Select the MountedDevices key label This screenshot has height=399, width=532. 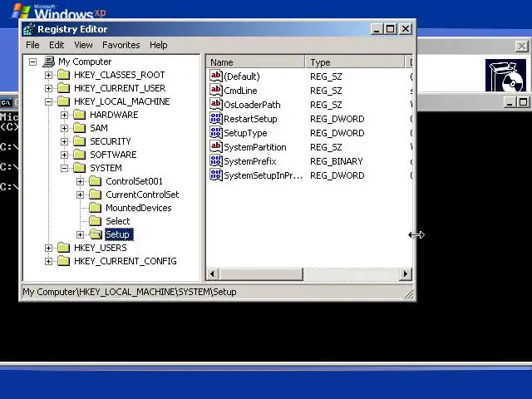[139, 208]
